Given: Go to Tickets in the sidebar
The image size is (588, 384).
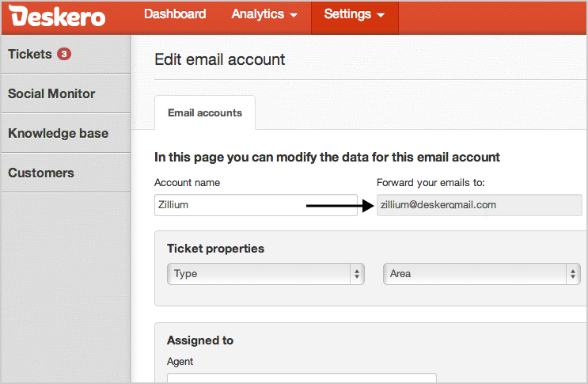Looking at the screenshot, I should (30, 55).
